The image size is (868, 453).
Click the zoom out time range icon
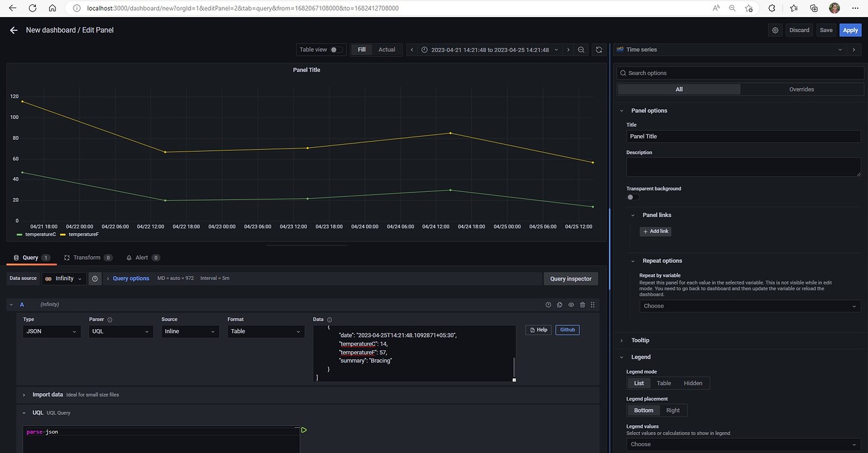[581, 50]
